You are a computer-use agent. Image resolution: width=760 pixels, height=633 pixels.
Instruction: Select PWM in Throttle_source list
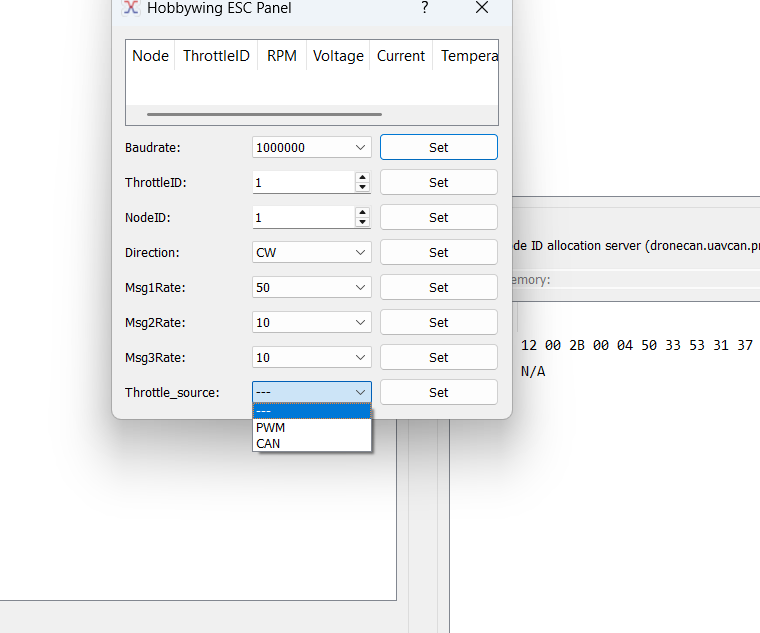tap(312, 427)
